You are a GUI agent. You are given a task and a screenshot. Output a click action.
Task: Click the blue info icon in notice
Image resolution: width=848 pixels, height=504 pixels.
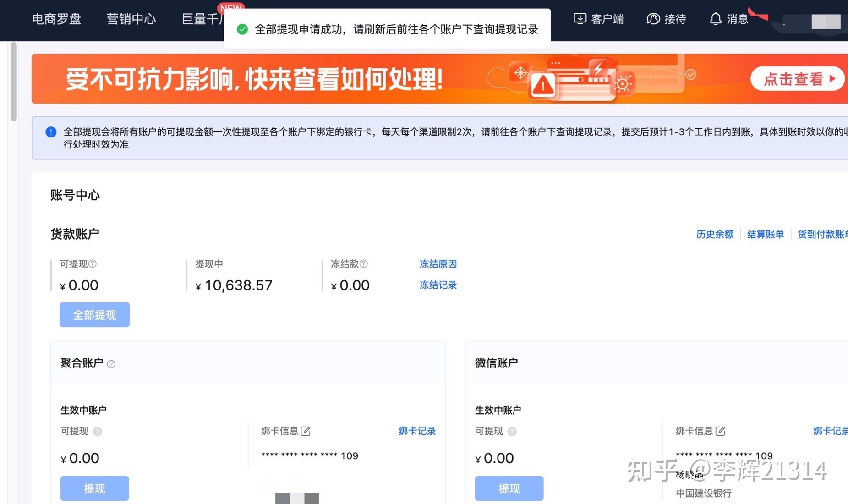[51, 132]
